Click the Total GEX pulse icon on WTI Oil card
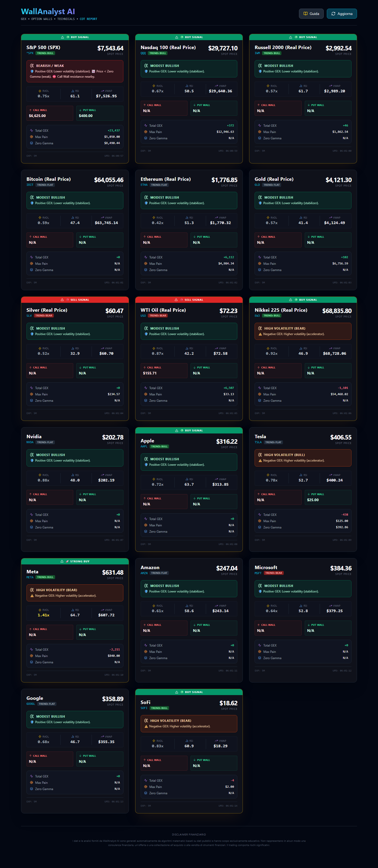This screenshot has width=378, height=868. point(146,388)
